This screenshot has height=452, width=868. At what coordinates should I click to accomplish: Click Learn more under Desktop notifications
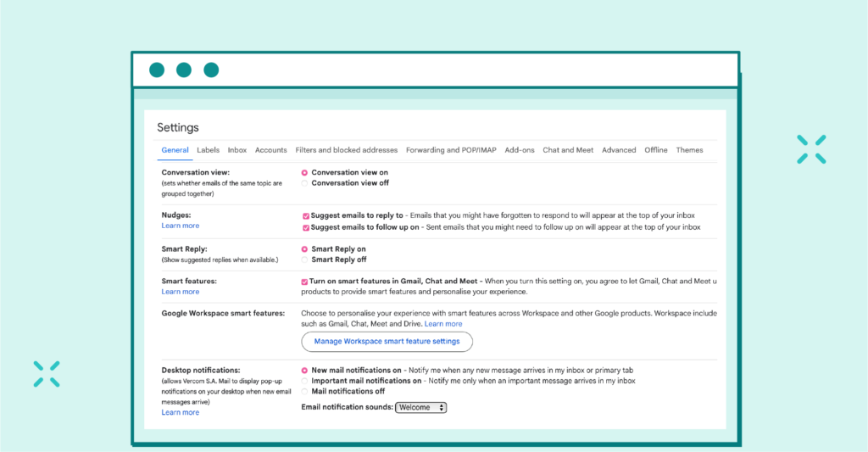pyautogui.click(x=181, y=413)
